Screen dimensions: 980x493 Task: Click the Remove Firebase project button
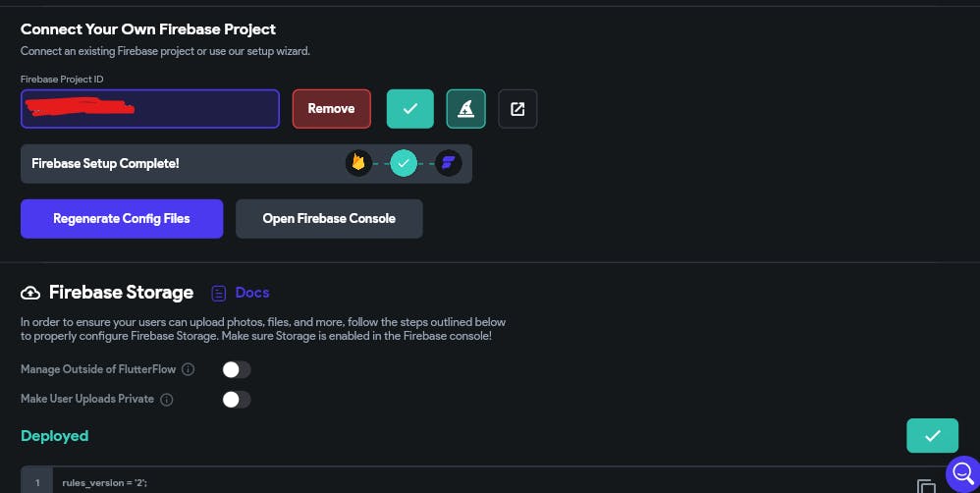331,109
